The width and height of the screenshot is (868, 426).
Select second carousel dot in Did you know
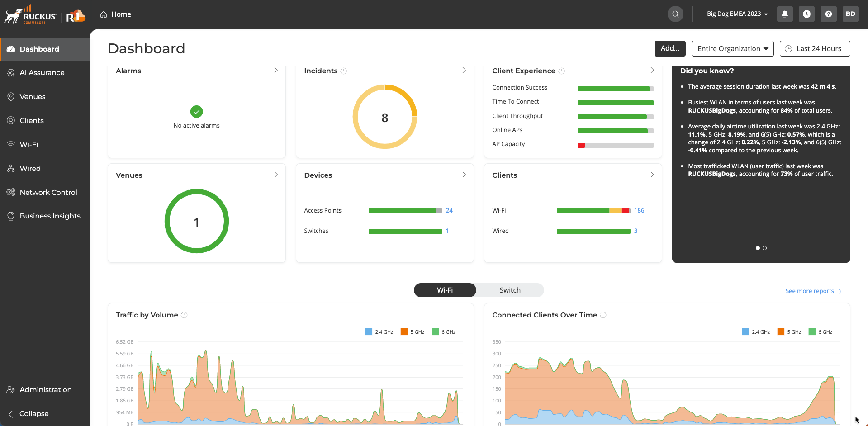(765, 248)
